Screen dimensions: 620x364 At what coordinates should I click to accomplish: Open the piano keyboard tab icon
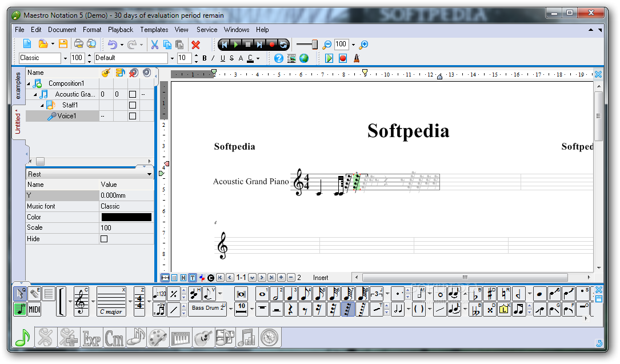(x=181, y=338)
